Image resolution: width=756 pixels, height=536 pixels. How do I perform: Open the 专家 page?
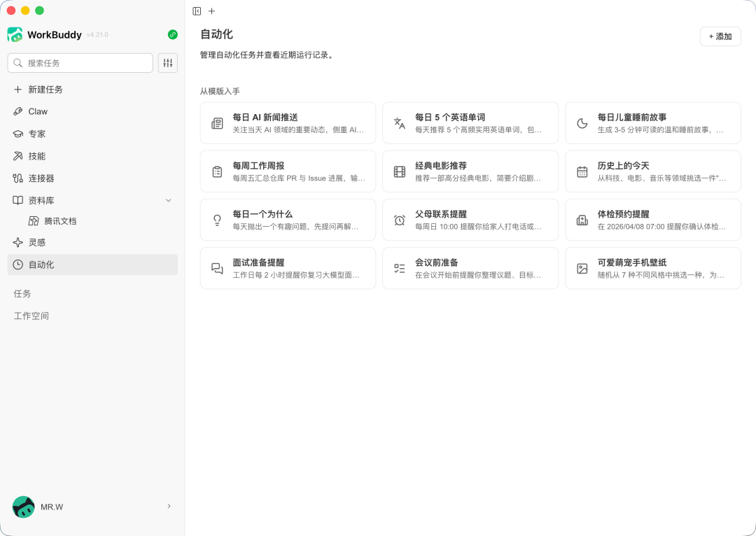[x=92, y=134]
